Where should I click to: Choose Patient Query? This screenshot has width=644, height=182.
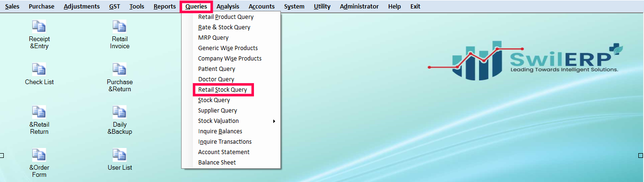pyautogui.click(x=231, y=69)
